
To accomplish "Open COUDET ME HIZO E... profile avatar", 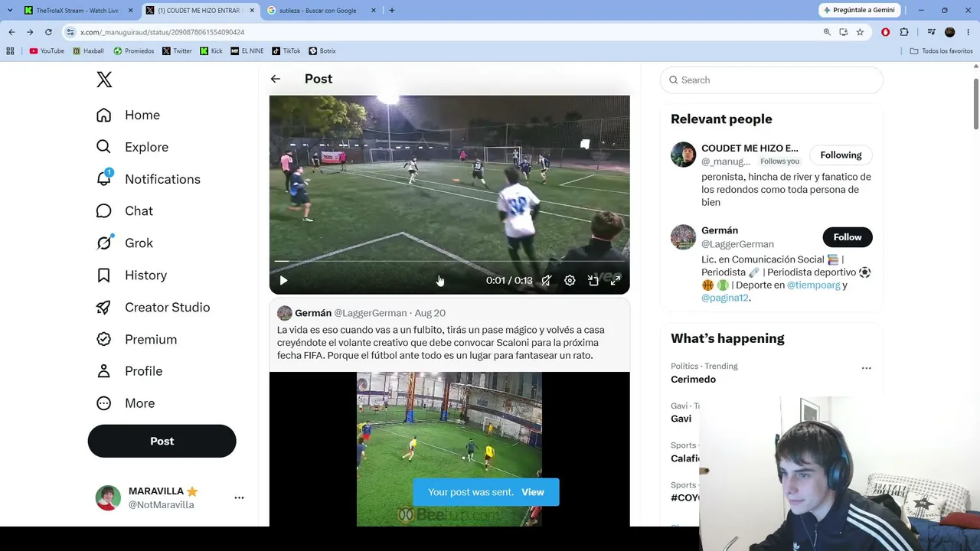I will [683, 155].
